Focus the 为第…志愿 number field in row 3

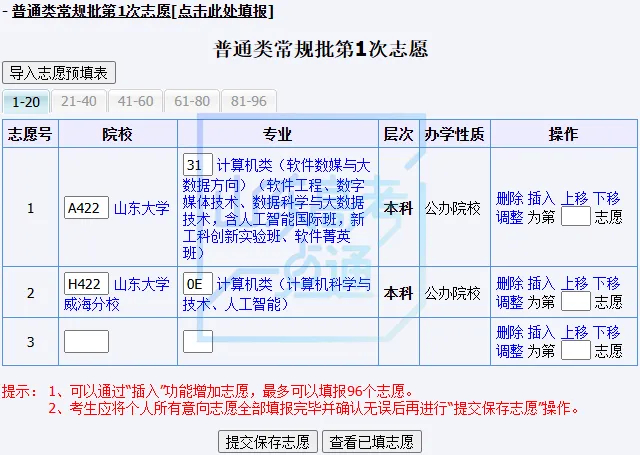(576, 350)
